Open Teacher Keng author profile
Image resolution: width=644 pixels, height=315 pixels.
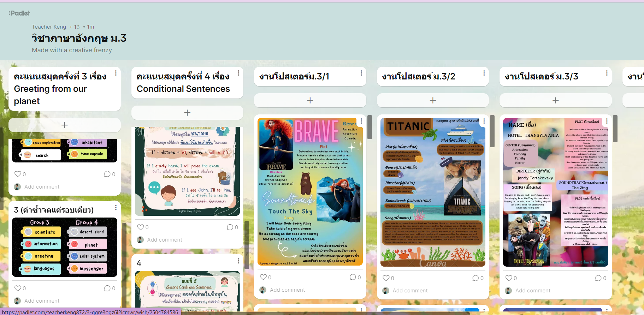tap(49, 27)
